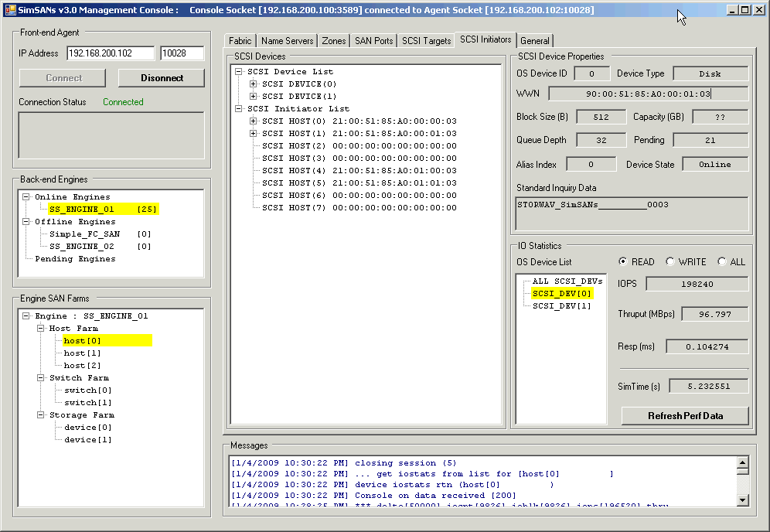Select the READ radio button
The image size is (770, 532).
[x=622, y=261]
